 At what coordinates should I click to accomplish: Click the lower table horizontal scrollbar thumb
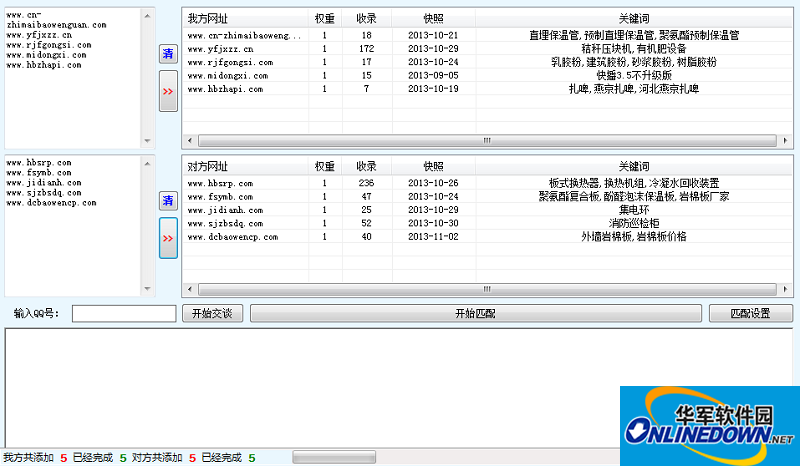(x=487, y=289)
